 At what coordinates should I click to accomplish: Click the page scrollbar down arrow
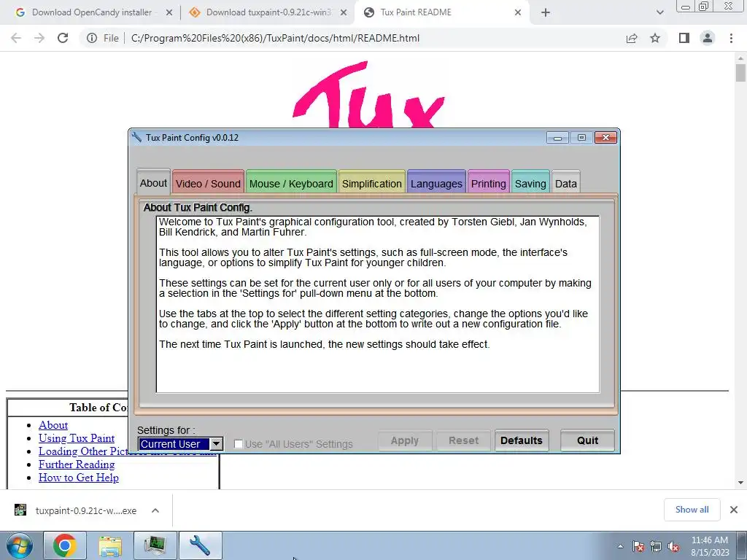[x=740, y=483]
